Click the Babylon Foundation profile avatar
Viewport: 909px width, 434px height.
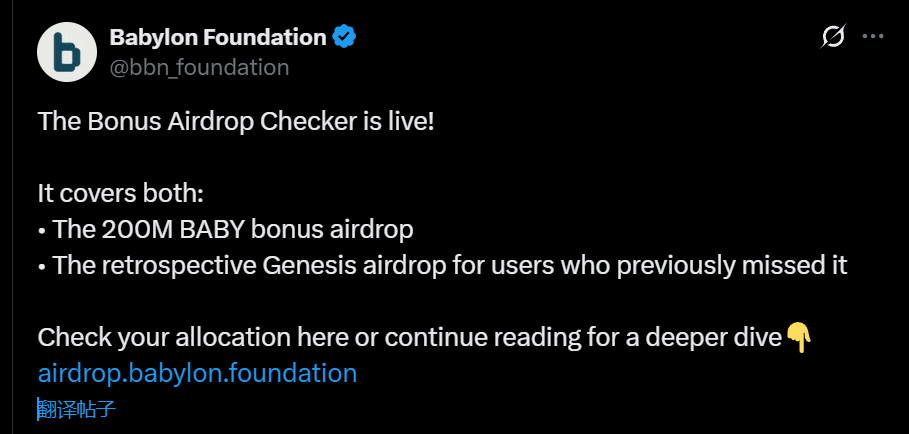pyautogui.click(x=67, y=51)
